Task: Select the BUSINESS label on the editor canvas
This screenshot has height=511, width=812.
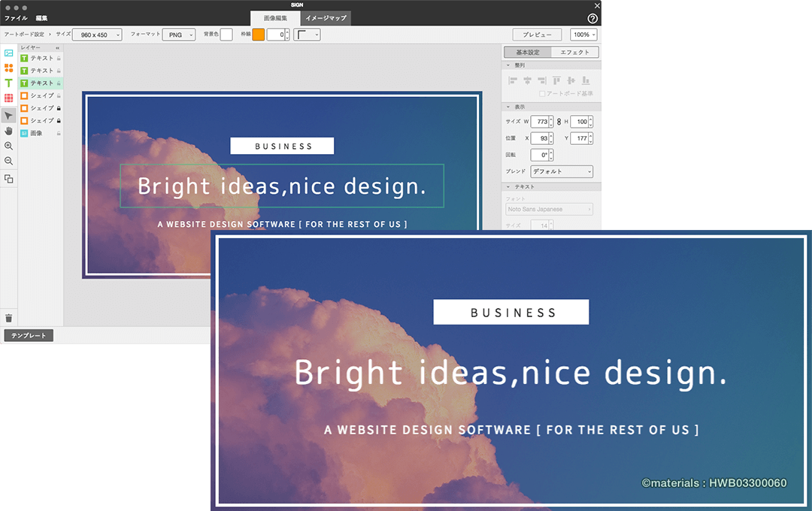Action: click(x=282, y=146)
